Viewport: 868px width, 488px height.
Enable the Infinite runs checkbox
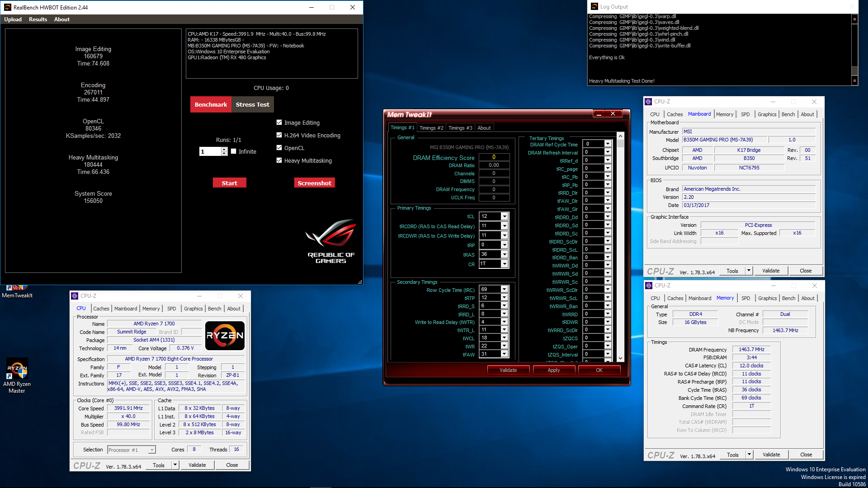[234, 151]
